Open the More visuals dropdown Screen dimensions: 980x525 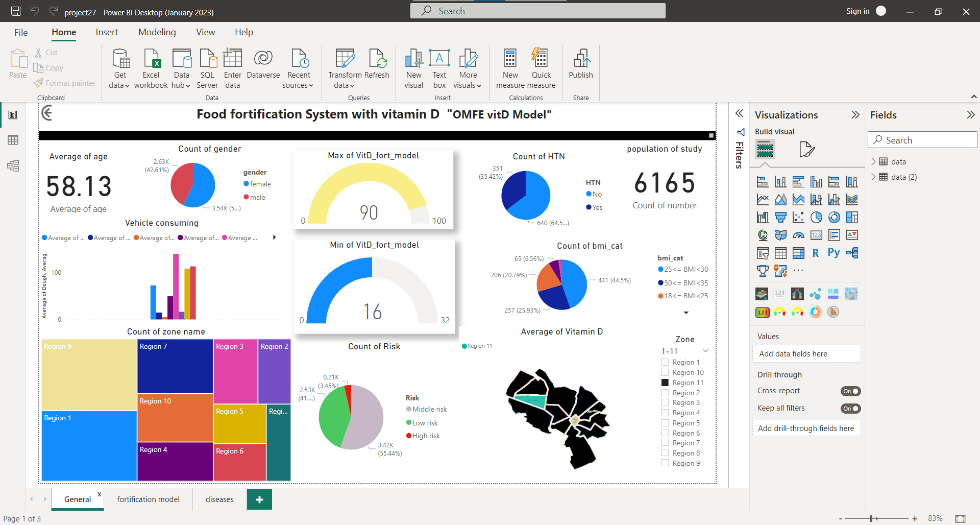(x=479, y=86)
